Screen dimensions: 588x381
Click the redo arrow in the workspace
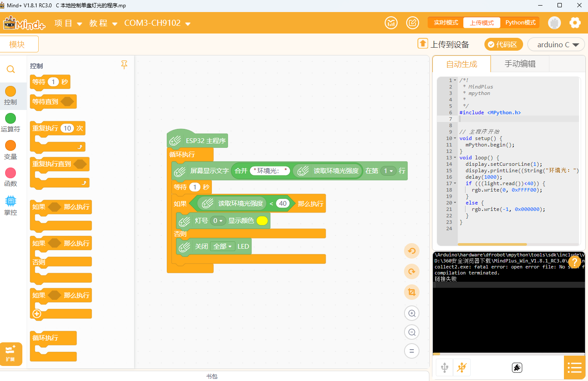[411, 271]
